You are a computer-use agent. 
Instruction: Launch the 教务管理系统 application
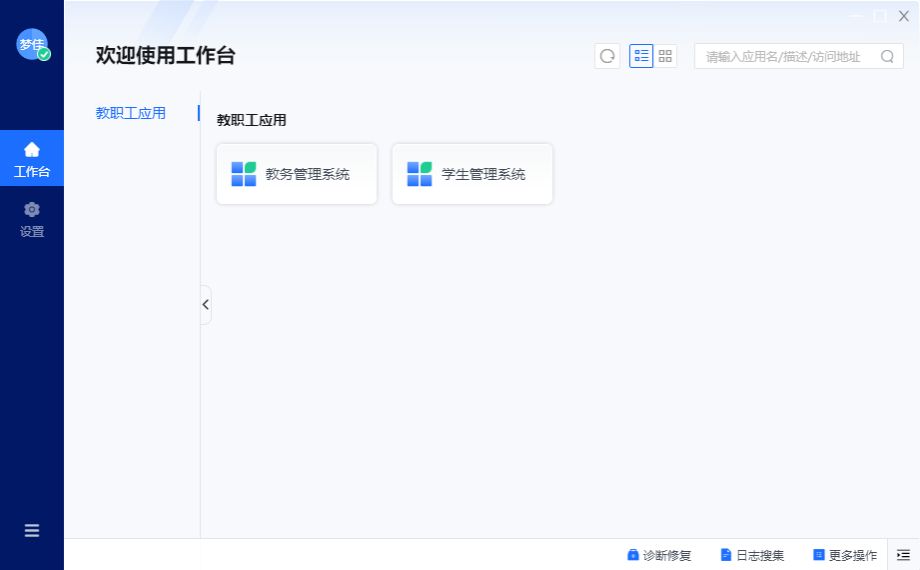pos(297,174)
